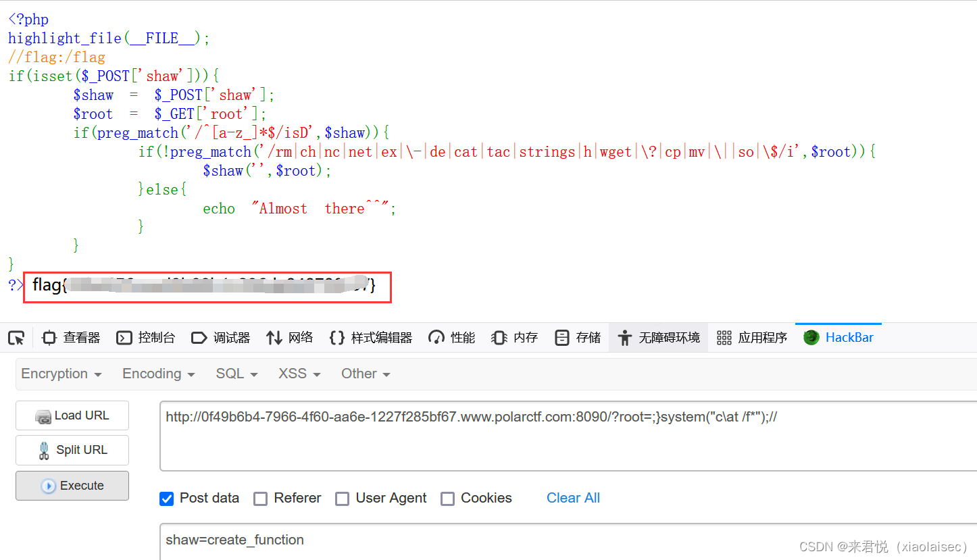Viewport: 977px width, 560px height.
Task: Disable the Post data checkbox
Action: [x=166, y=499]
